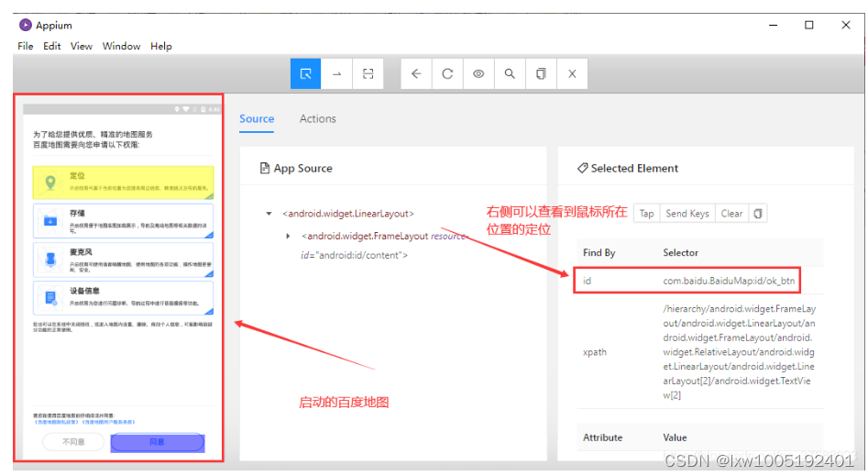The image size is (868, 476).
Task: Select the 麦克风 permission card in screenshot
Action: (x=123, y=260)
